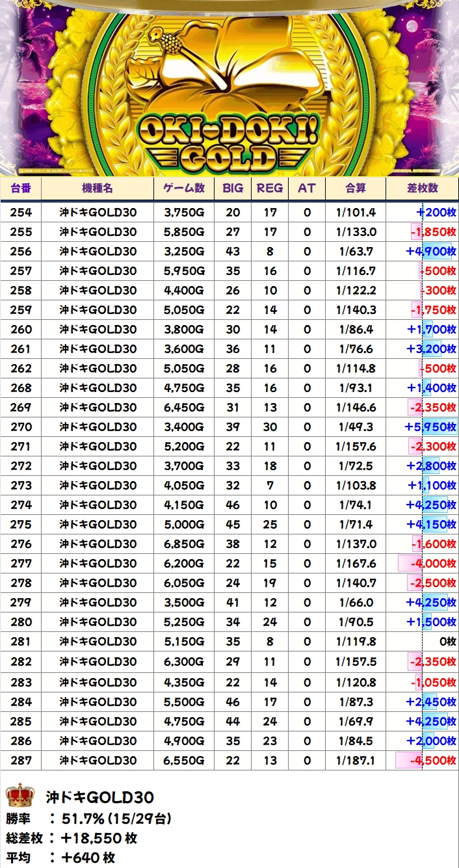Click 1/87.3 rate for machine 284
Viewport: 459px width, 868px height.
(x=356, y=702)
